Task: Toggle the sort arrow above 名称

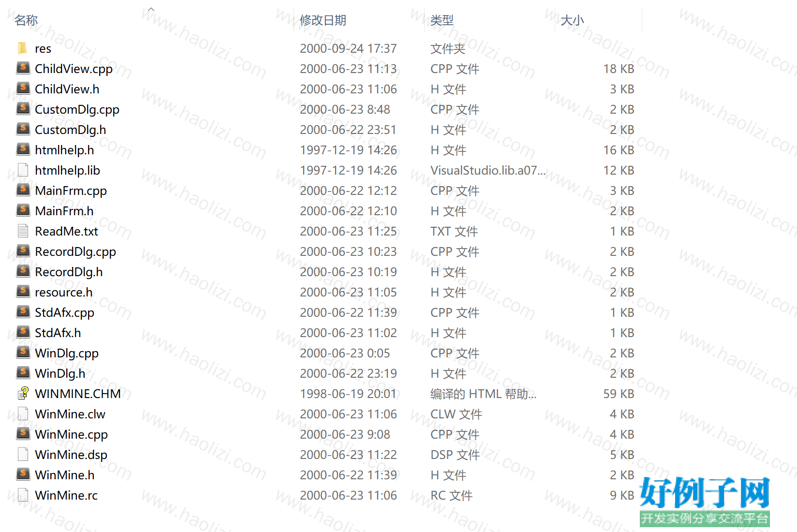Action: point(151,9)
